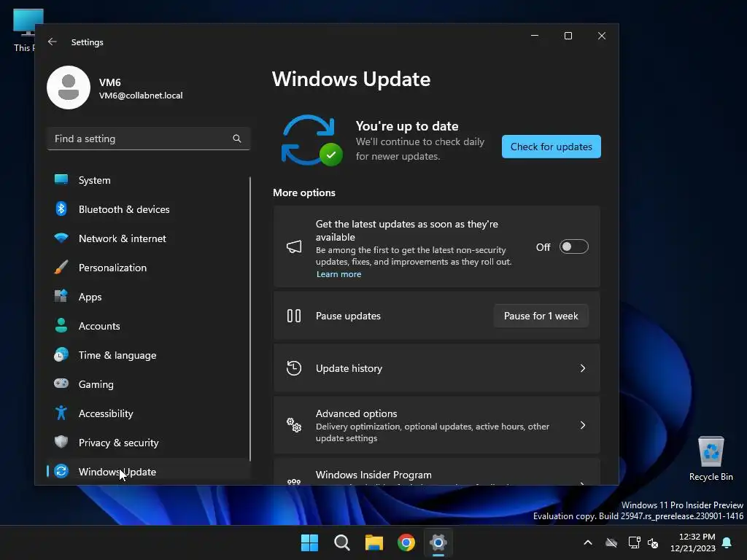The height and width of the screenshot is (560, 747).
Task: Select Time & language label
Action: (x=117, y=355)
